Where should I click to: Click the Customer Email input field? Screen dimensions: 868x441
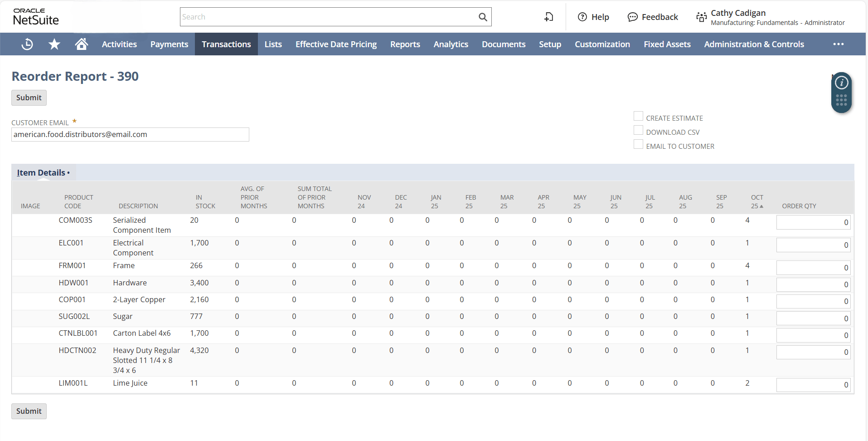tap(130, 134)
